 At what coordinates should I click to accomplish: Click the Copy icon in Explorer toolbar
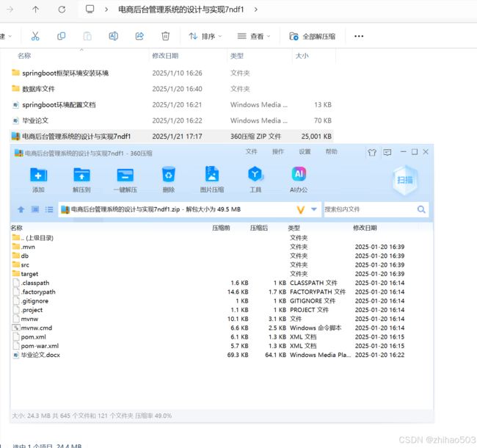point(61,36)
